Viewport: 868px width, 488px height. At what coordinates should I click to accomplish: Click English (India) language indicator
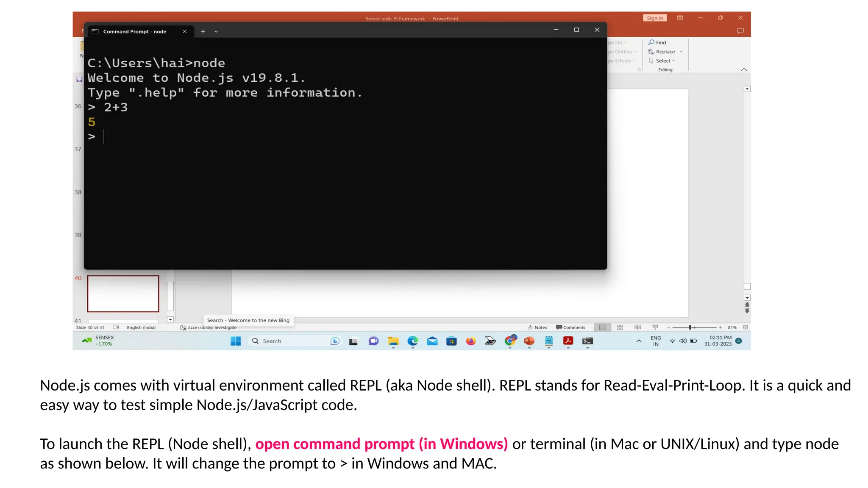[x=141, y=327]
